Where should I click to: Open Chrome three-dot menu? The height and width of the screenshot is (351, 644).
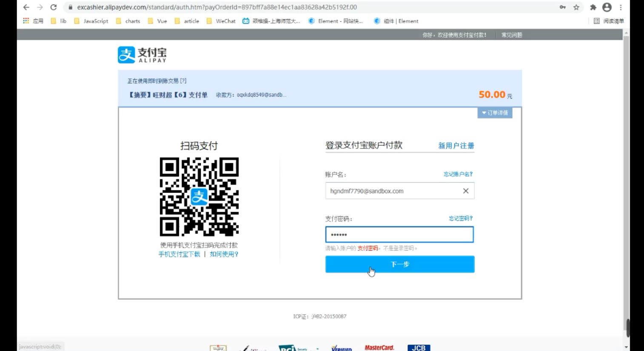[x=621, y=7]
